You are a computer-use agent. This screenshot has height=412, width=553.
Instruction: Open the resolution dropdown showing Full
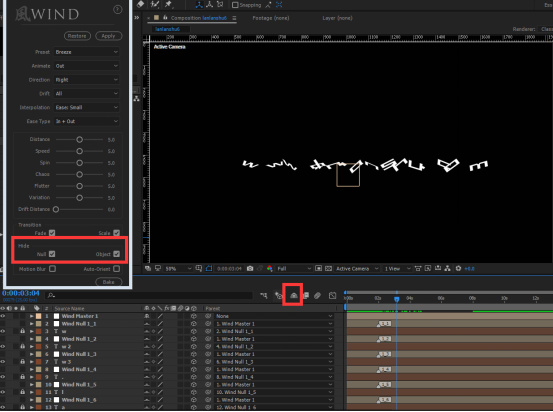pyautogui.click(x=294, y=269)
